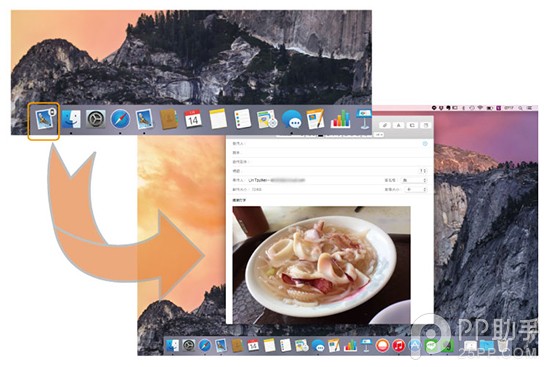Open the image size dropdown in compose window
Viewport: 550px width, 367px height.
tap(416, 189)
